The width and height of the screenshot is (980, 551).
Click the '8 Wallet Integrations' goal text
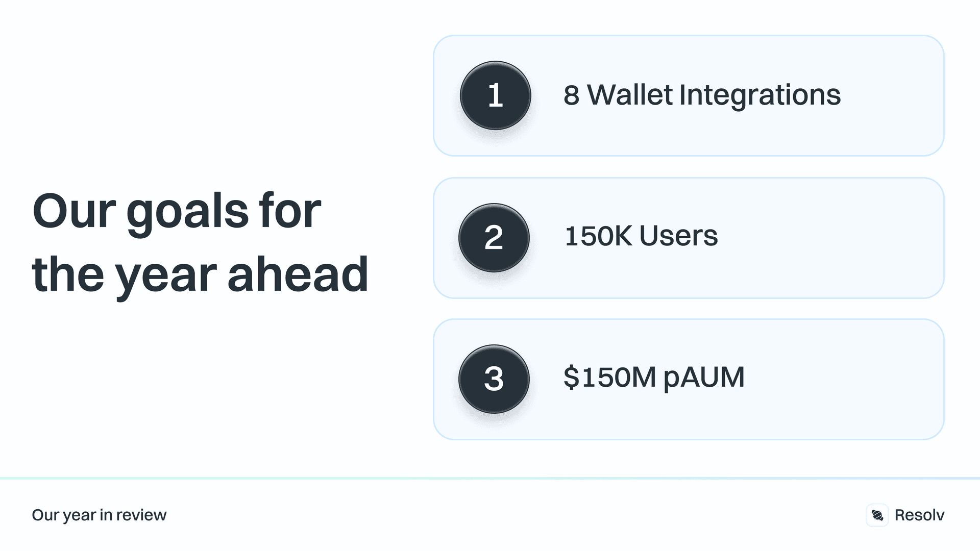[702, 95]
